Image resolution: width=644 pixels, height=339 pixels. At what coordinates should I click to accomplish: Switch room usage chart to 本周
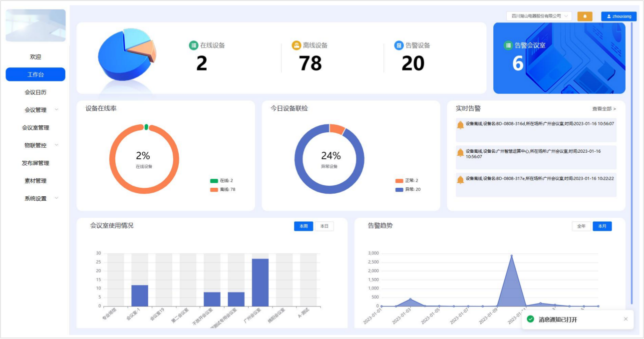pyautogui.click(x=304, y=226)
